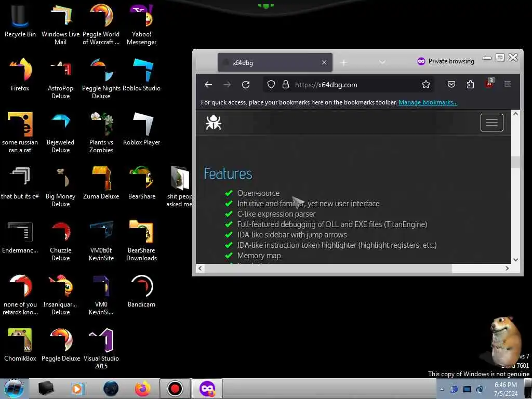Screen dimensions: 532x399
Task: Show hidden system tray icons
Action: click(442, 390)
